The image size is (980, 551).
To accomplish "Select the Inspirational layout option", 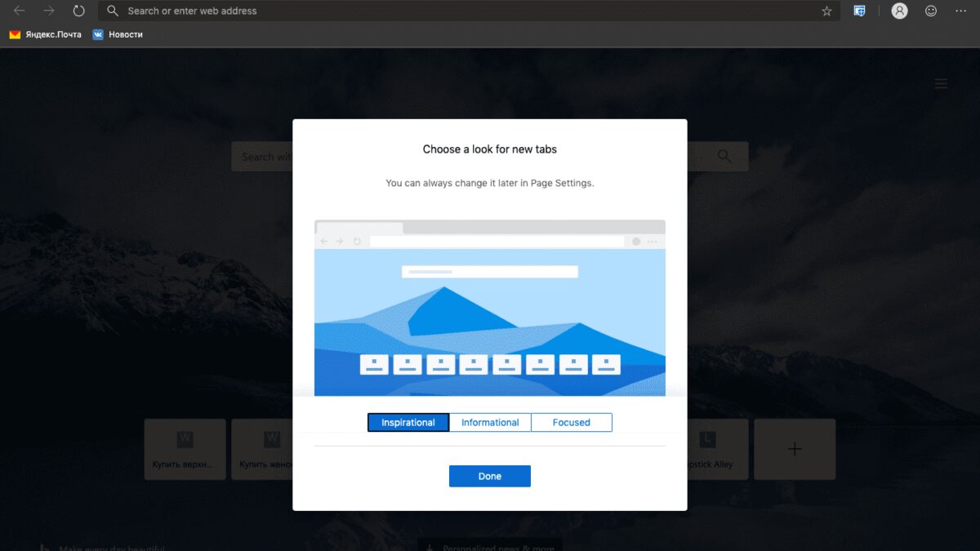I will pyautogui.click(x=408, y=422).
